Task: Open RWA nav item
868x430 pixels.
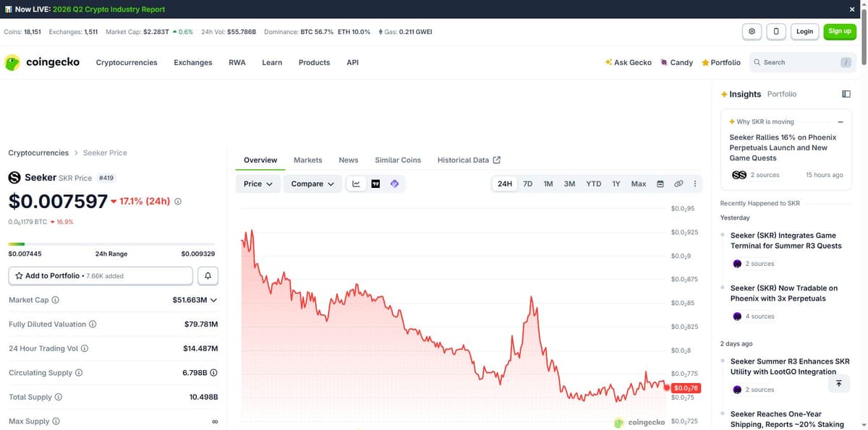Action: [x=237, y=63]
